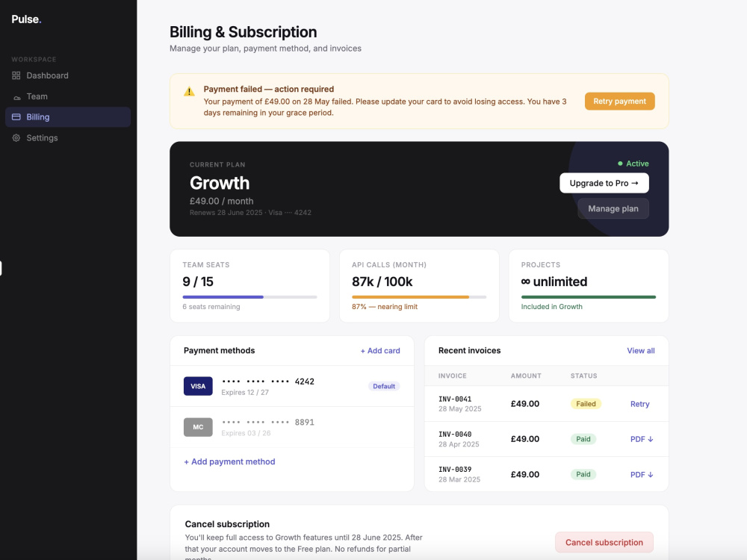Go to the Team section

[68, 96]
